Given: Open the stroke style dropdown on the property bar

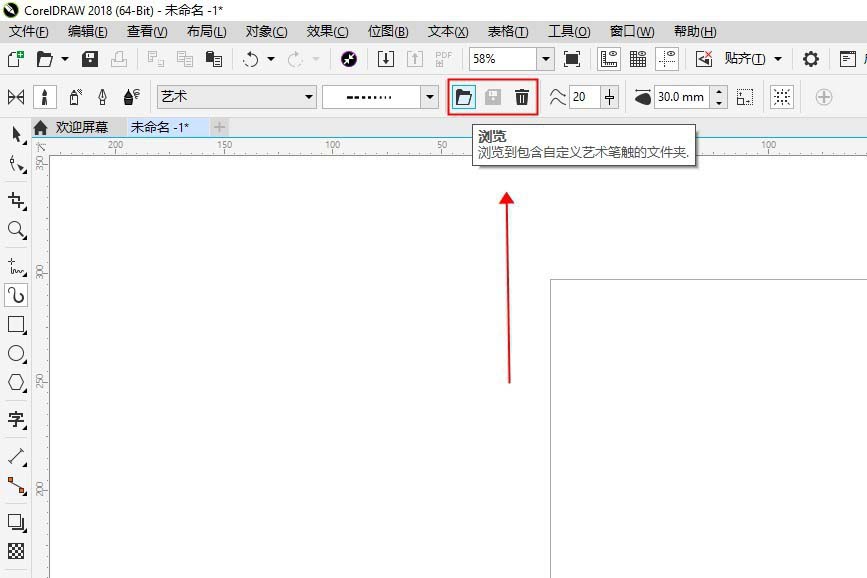Looking at the screenshot, I should click(x=428, y=96).
